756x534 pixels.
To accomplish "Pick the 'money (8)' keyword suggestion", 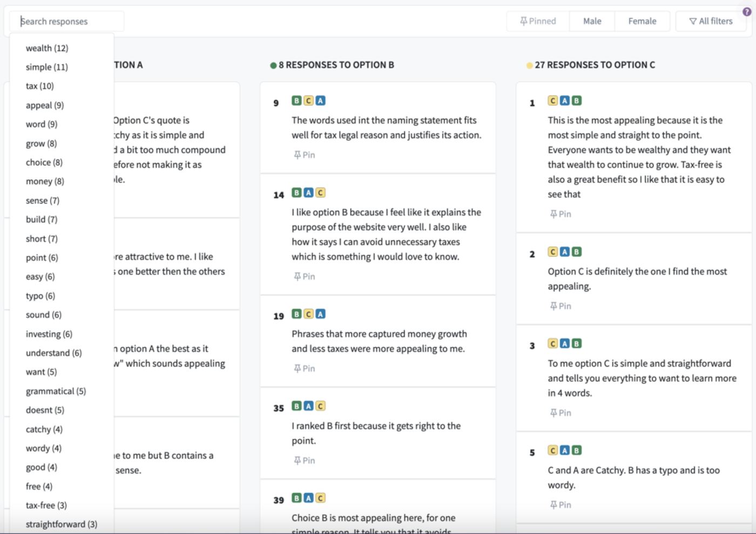I will click(x=45, y=181).
